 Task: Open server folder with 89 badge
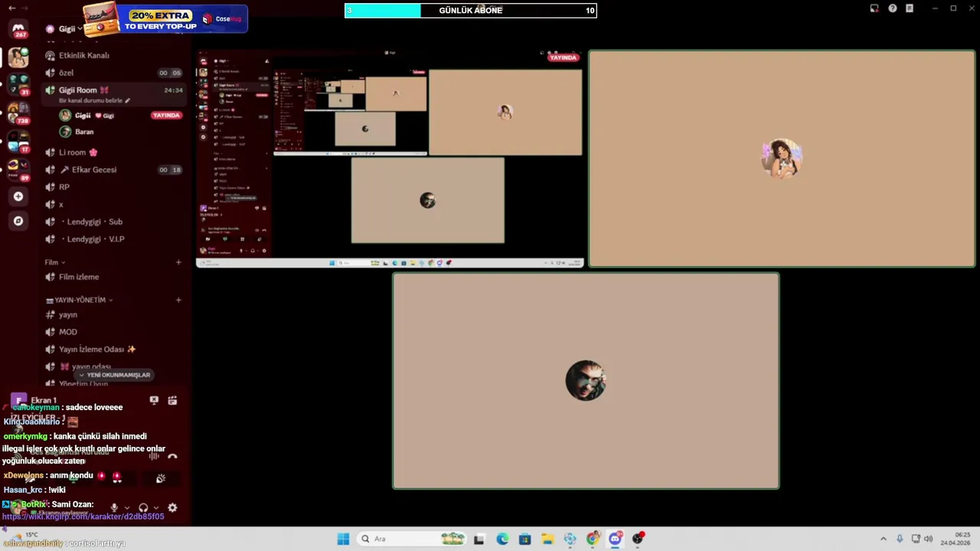tap(18, 169)
